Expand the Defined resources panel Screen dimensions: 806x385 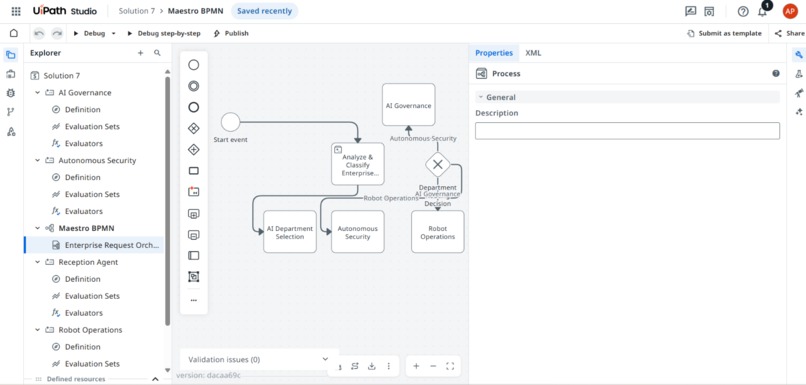click(x=155, y=379)
